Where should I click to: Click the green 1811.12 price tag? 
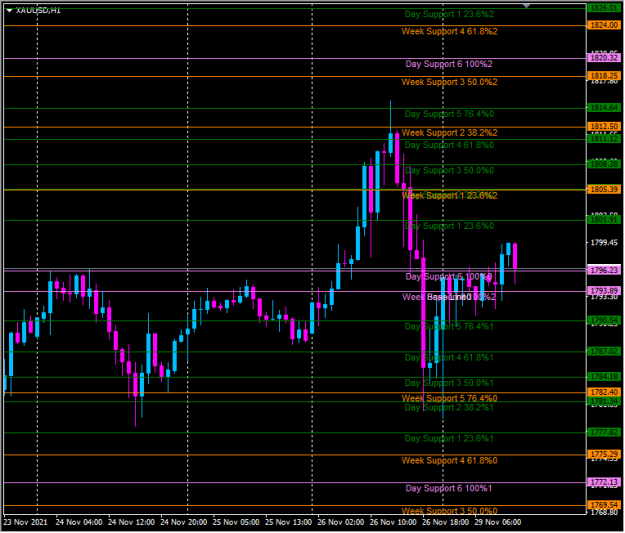point(604,139)
